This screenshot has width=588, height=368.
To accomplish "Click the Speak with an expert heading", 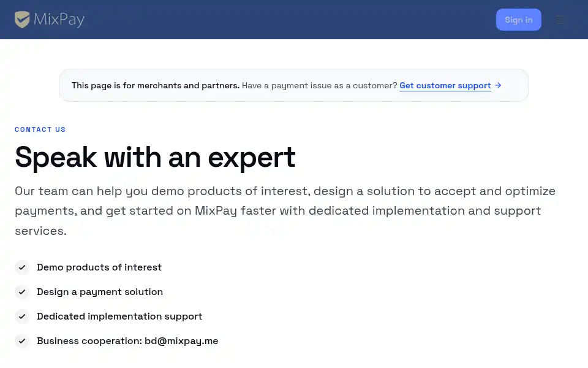I will [x=155, y=157].
